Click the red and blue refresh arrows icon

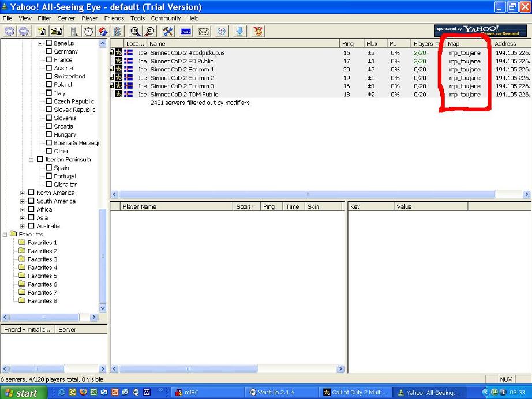103,32
